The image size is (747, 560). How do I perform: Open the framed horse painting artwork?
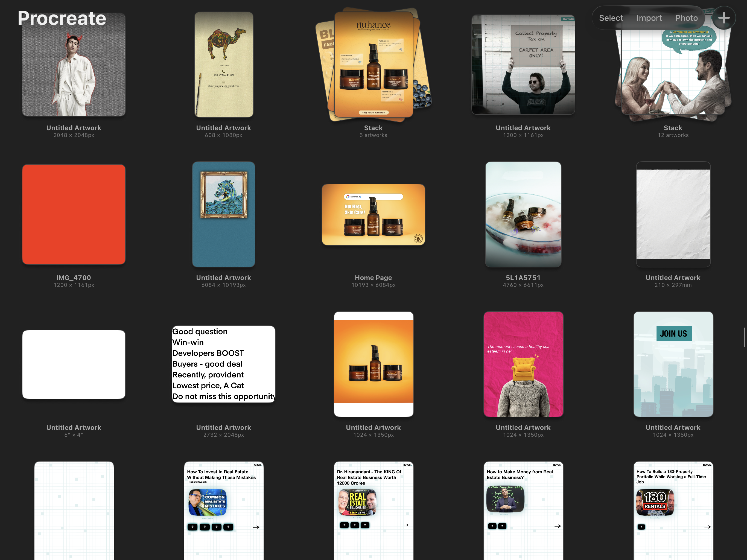[224, 214]
